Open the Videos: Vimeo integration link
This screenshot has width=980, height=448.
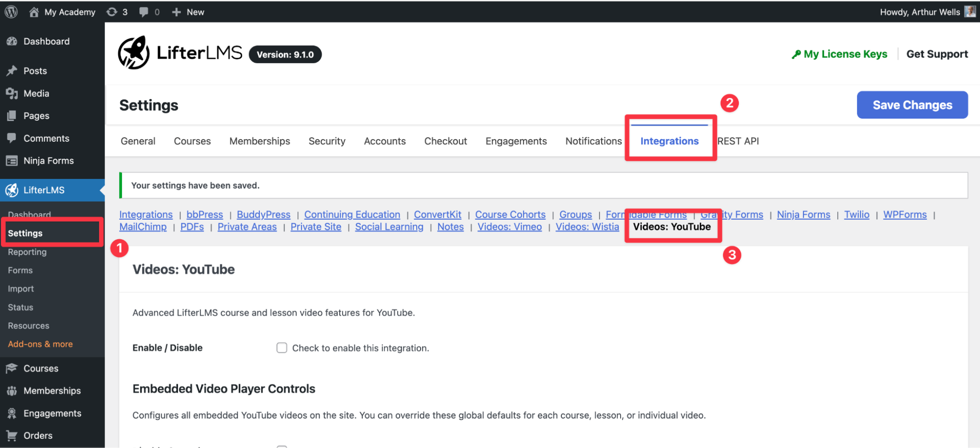(509, 227)
